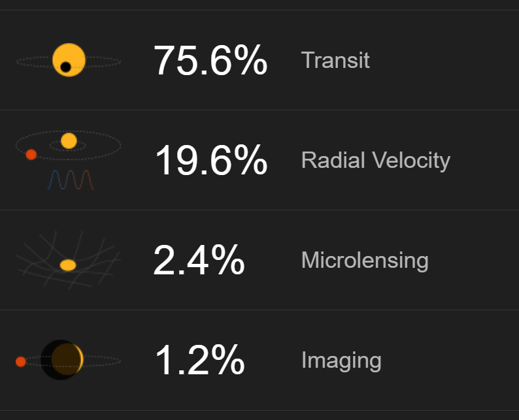Screen dimensions: 519x420
Task: Open the Imaging label
Action: point(341,361)
